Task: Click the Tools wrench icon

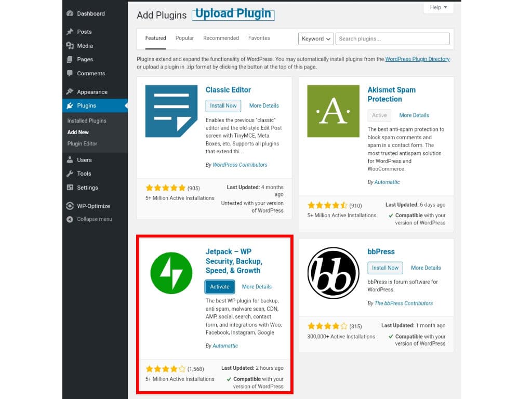Action: (70, 174)
